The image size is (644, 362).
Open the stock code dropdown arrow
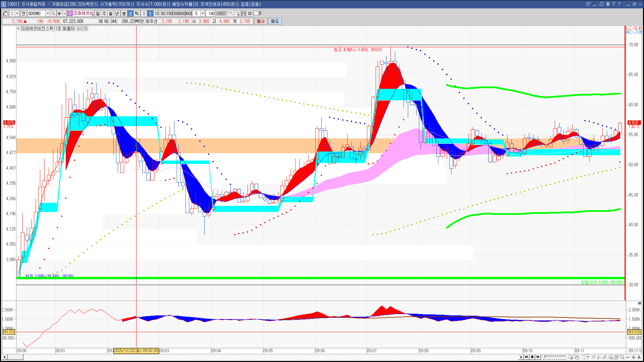[48, 13]
